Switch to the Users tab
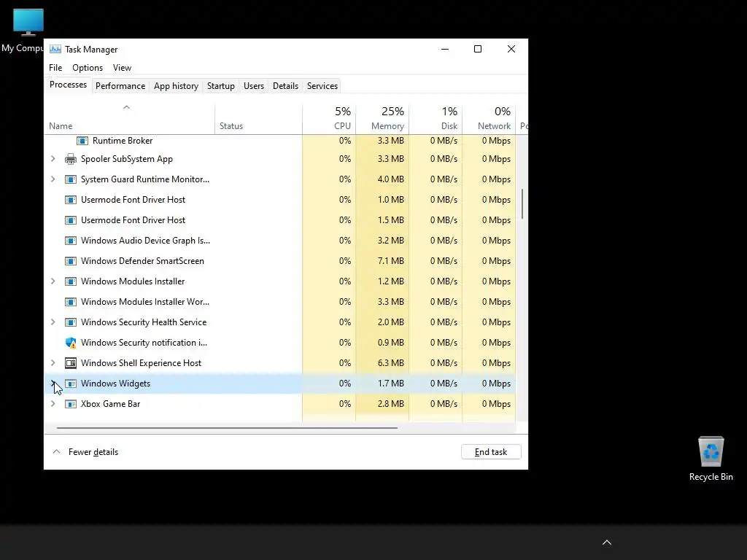The width and height of the screenshot is (747, 560). coord(253,86)
